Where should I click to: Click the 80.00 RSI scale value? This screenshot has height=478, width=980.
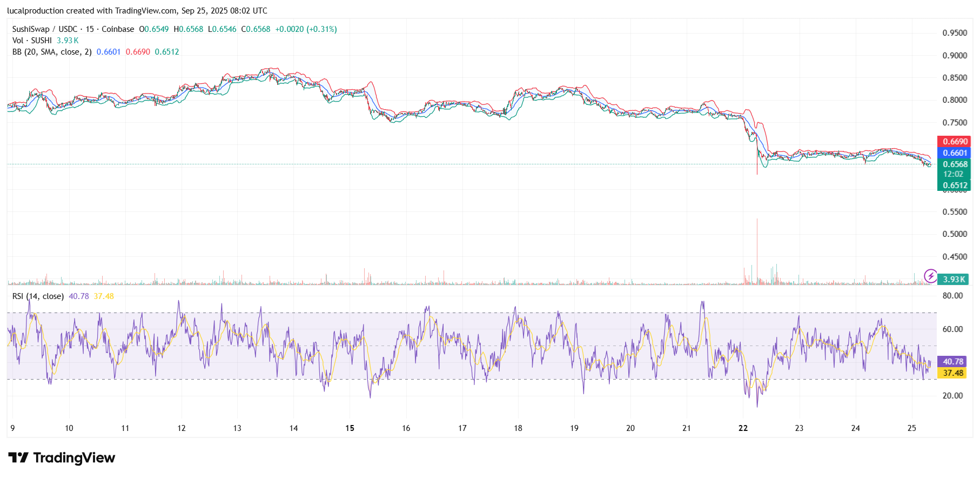point(952,296)
